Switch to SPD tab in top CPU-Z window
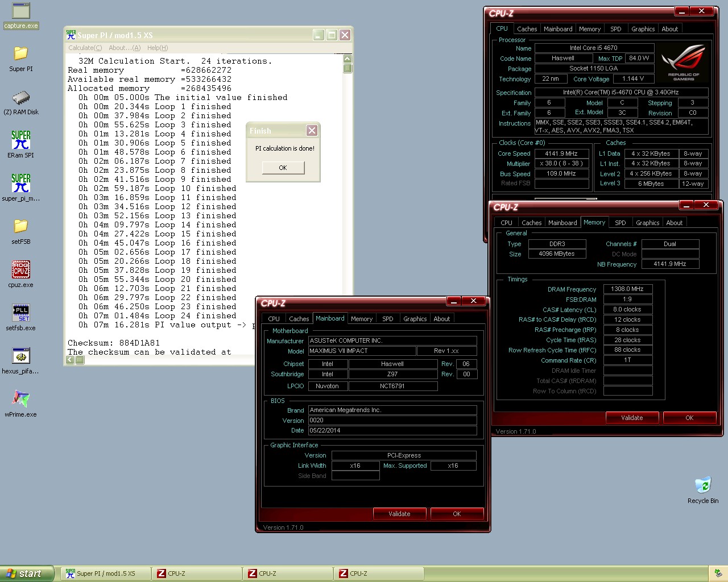 pos(616,29)
